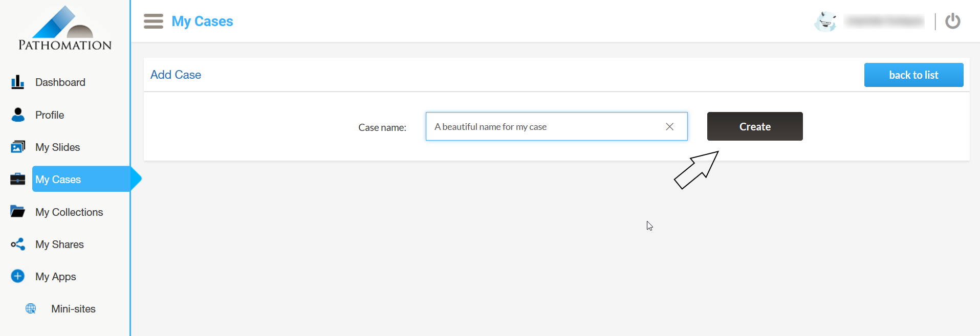Open Mini-sites from the sidebar
Viewport: 980px width, 336px height.
click(x=73, y=309)
